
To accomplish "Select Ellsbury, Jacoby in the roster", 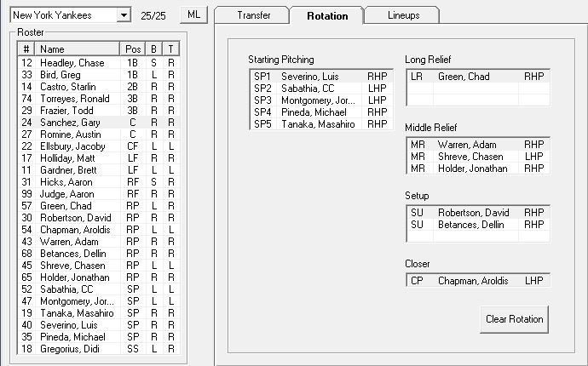I will click(x=99, y=146).
